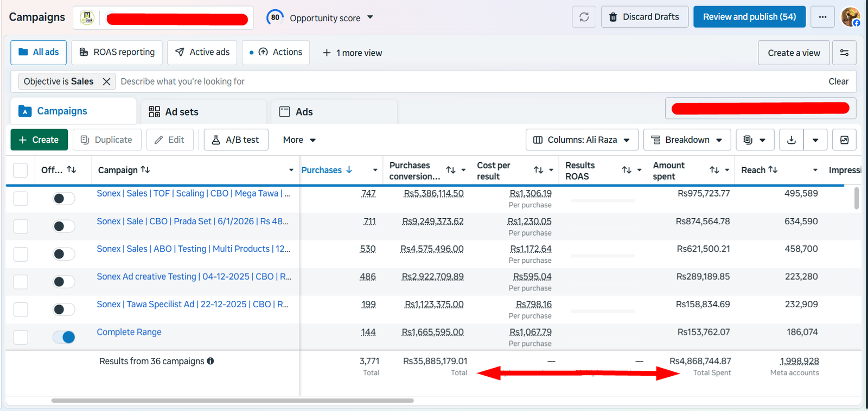Open the charts panel icon
This screenshot has width=868, height=411.
[844, 140]
